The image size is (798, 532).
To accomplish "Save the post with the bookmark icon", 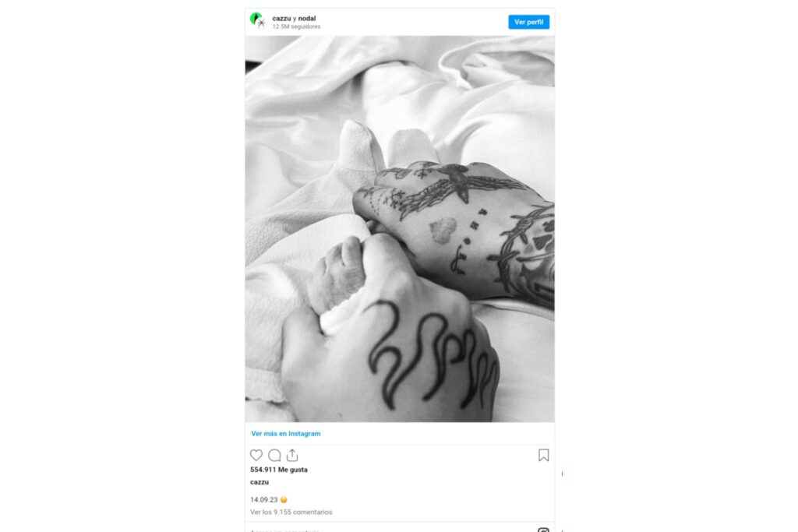I will 543,455.
